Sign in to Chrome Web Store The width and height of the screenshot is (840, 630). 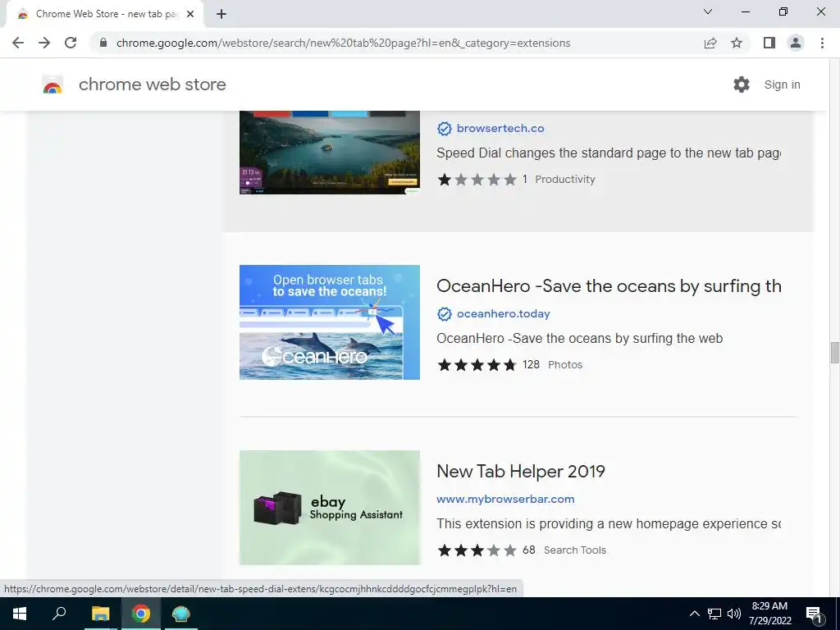(x=782, y=84)
